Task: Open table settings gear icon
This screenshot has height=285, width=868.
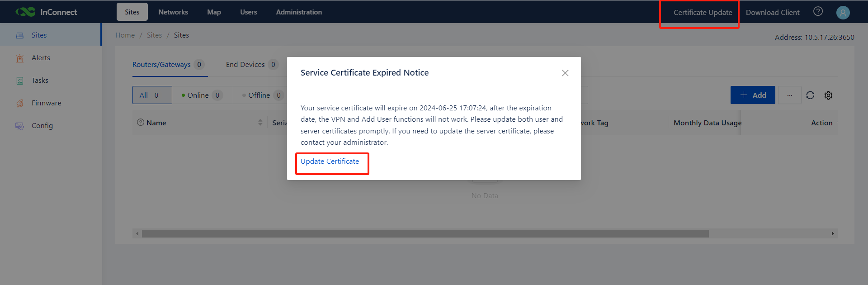Action: pyautogui.click(x=828, y=95)
